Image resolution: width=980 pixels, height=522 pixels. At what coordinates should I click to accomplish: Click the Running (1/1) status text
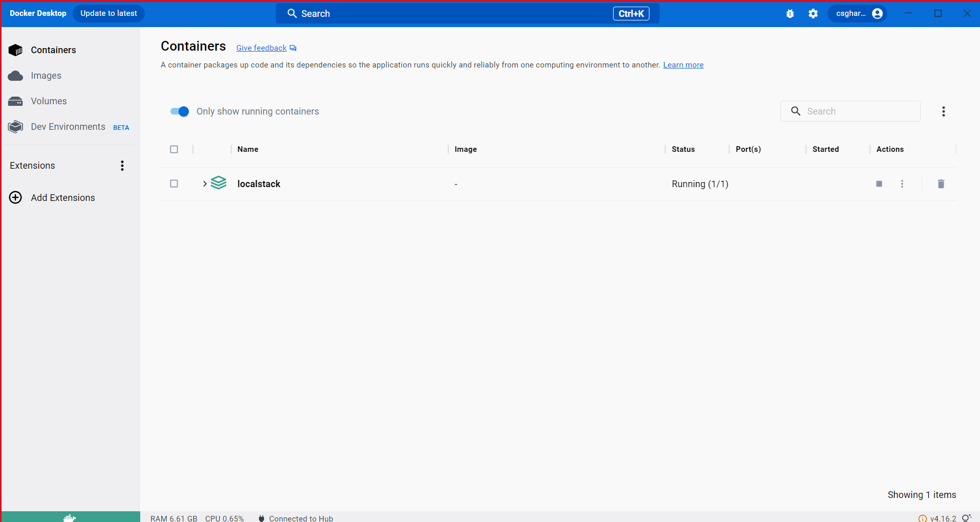click(700, 184)
